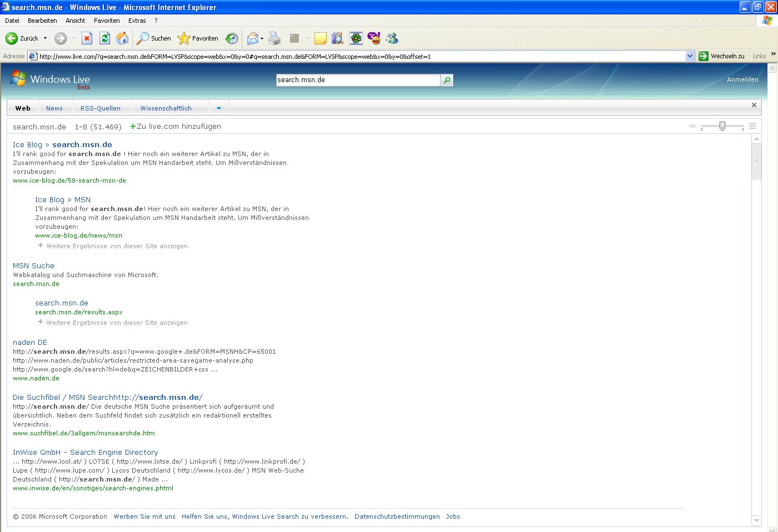Click the grey Forward arrow button
This screenshot has width=778, height=532.
[x=61, y=38]
